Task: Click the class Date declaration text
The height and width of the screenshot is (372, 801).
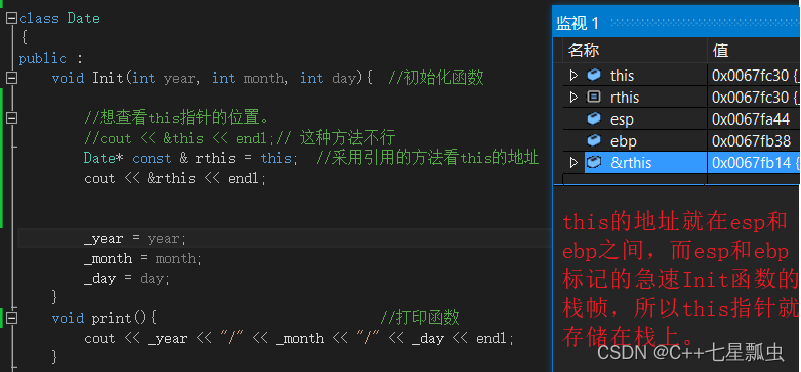Action: 59,18
